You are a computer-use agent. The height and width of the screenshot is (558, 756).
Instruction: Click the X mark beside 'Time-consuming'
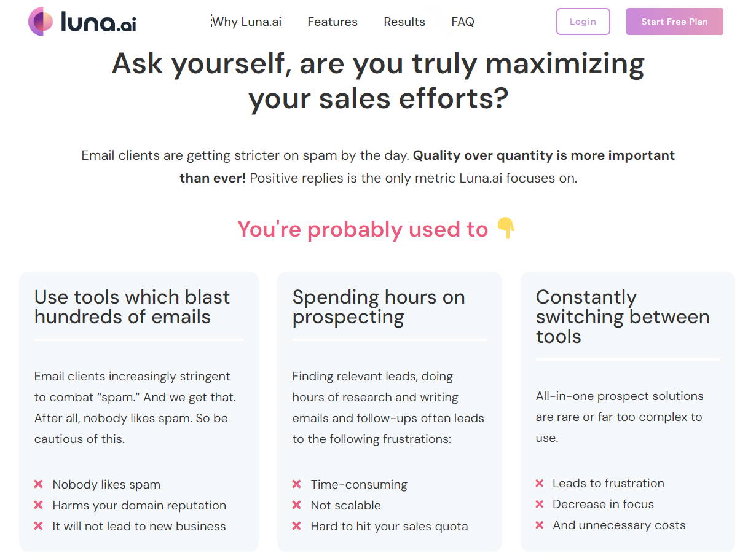click(x=297, y=484)
